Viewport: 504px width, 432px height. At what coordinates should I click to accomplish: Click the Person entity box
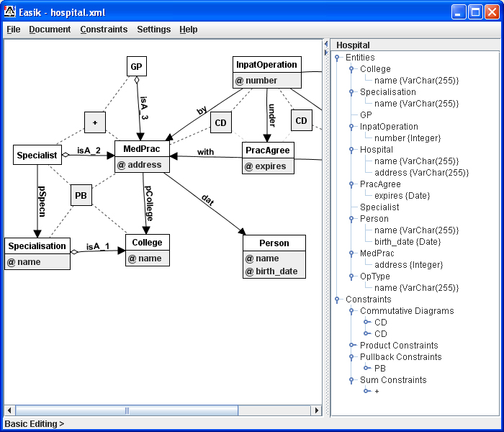pyautogui.click(x=274, y=243)
